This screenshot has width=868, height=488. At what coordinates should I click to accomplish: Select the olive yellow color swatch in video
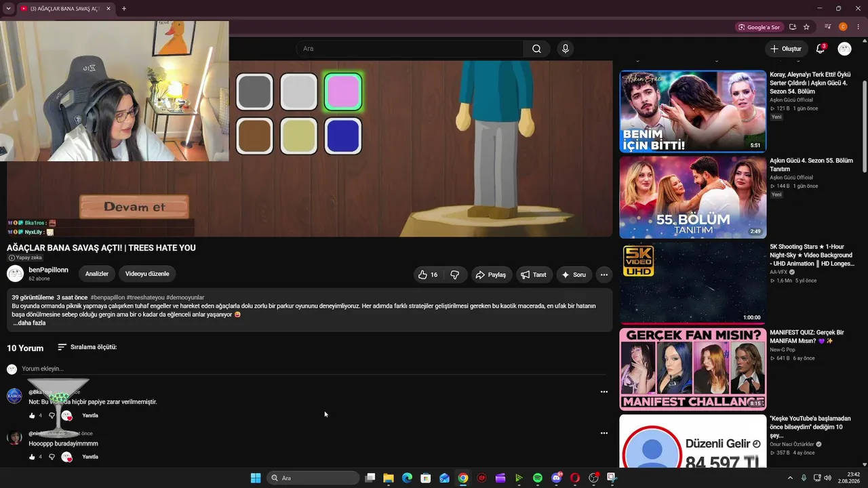pyautogui.click(x=298, y=136)
